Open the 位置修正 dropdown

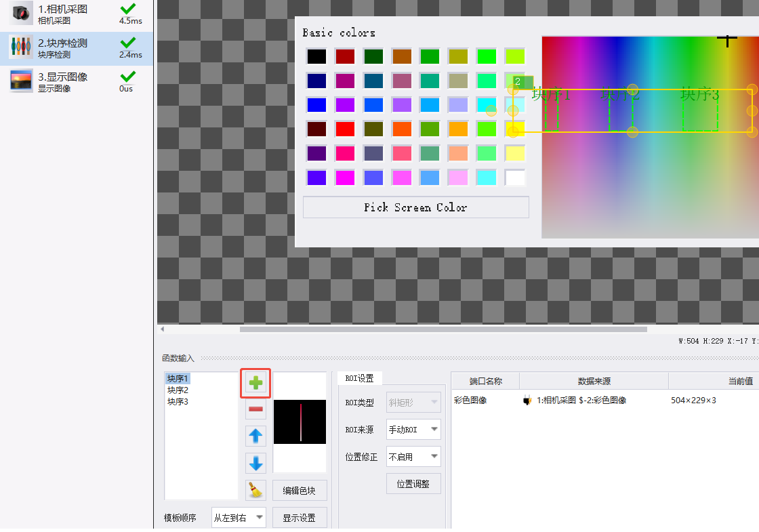click(x=413, y=457)
